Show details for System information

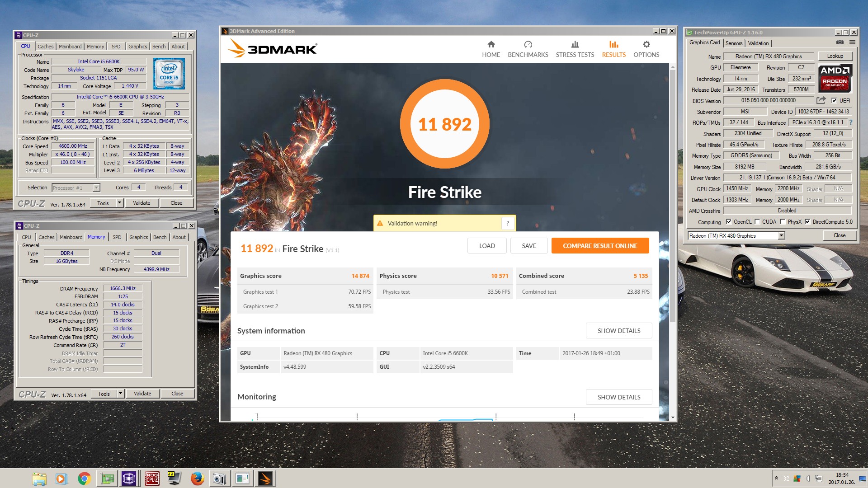click(619, 331)
